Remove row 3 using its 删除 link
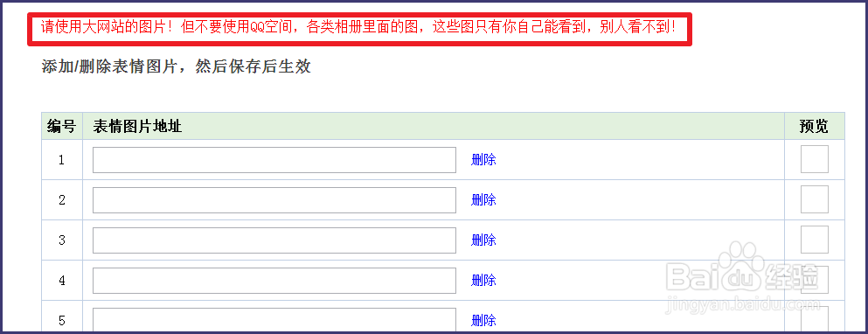868x334 pixels. coord(483,240)
